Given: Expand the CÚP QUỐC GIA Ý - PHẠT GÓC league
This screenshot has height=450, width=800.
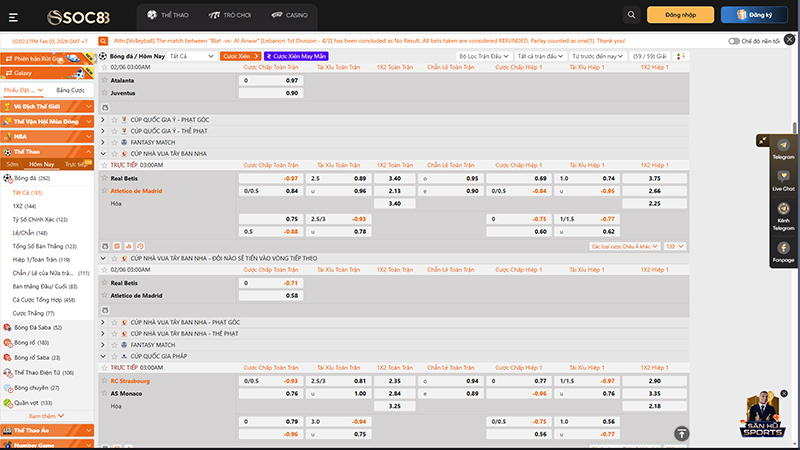Looking at the screenshot, I should (103, 119).
